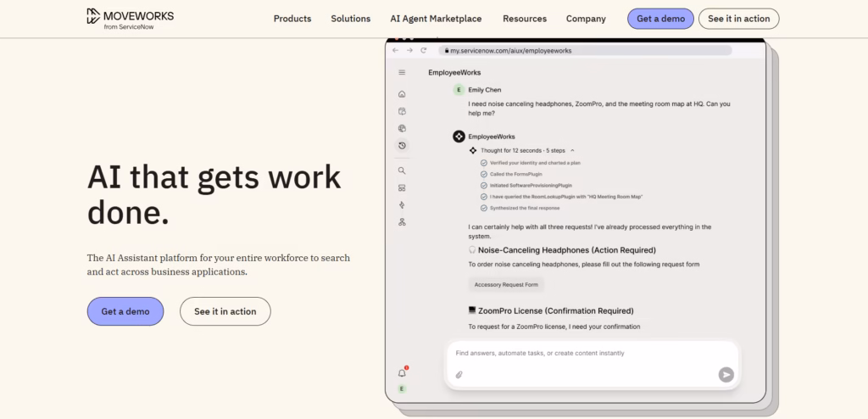868x419 pixels.
Task: Click Get a demo in the top navigation
Action: [x=660, y=19]
